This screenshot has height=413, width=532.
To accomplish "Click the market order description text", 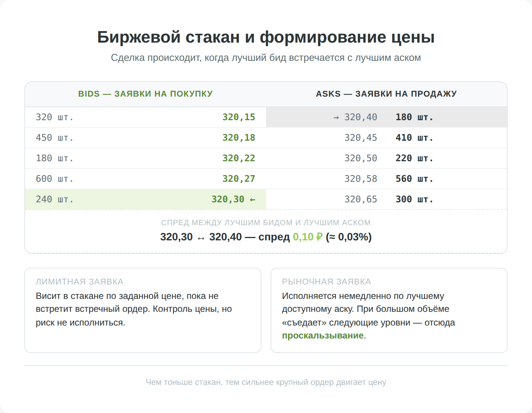I will (368, 316).
